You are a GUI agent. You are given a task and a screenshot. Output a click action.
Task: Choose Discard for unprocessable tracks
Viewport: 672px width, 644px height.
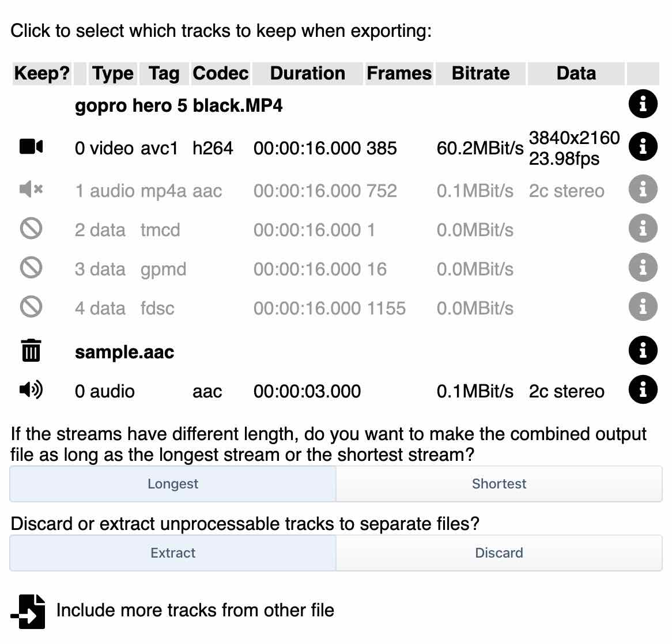tap(499, 553)
